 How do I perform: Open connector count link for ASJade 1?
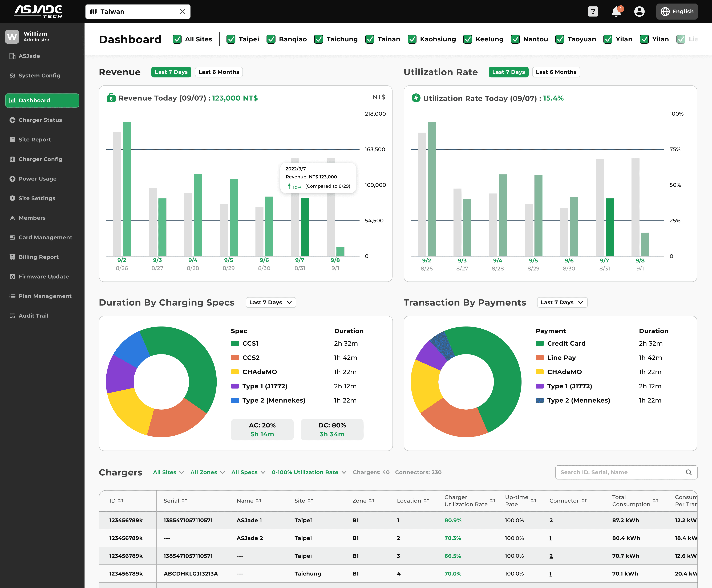coord(551,520)
